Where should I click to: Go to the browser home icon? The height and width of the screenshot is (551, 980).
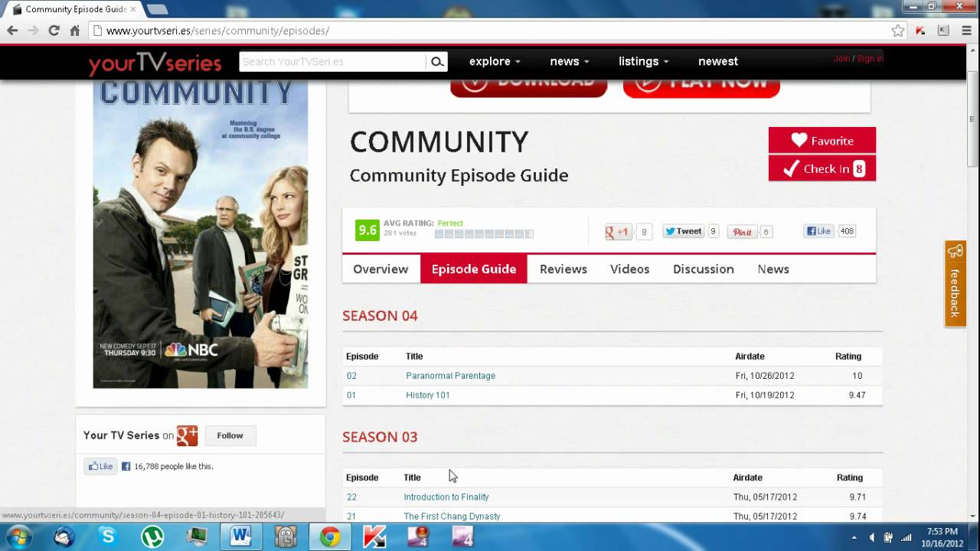(x=74, y=31)
